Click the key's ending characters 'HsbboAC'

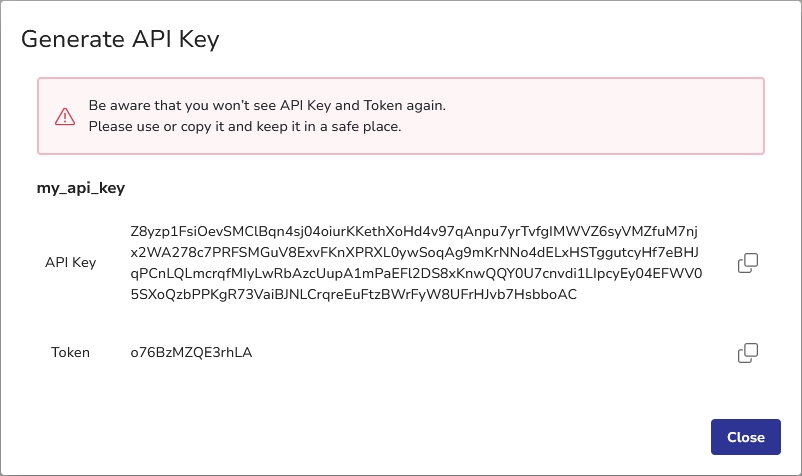coord(549,295)
